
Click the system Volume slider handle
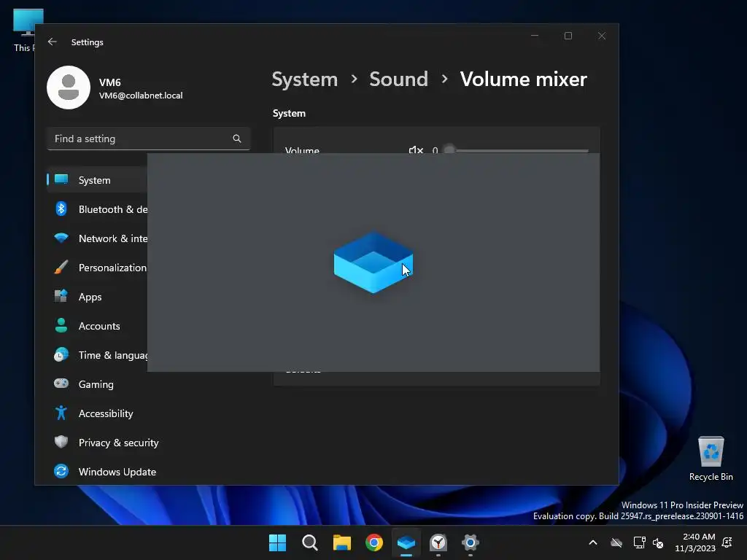(449, 150)
